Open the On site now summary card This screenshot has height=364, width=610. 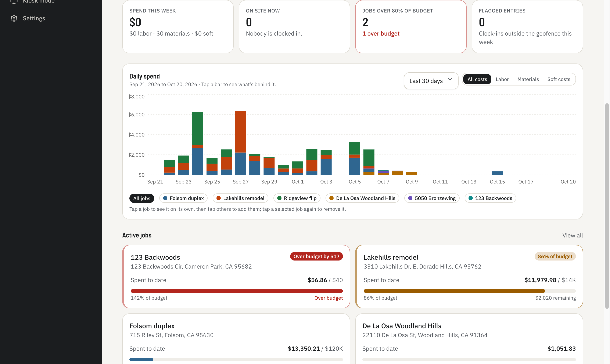point(294,26)
